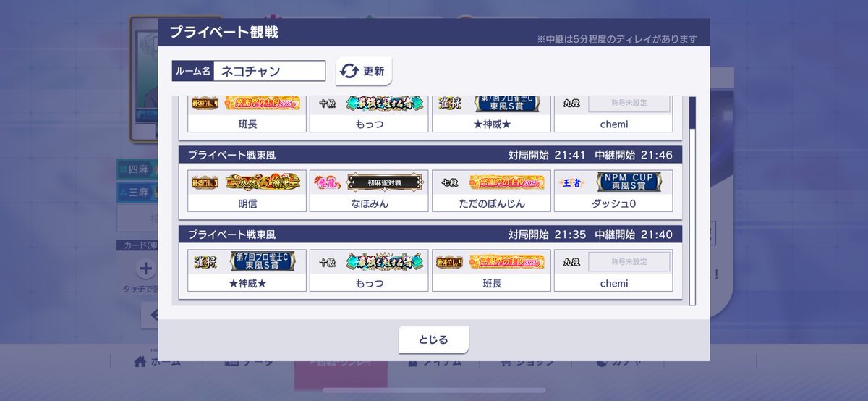Image resolution: width=868 pixels, height=401 pixels.
Task: Click the 第7回プロ雀士C badge in the bottom row
Action: (x=262, y=261)
